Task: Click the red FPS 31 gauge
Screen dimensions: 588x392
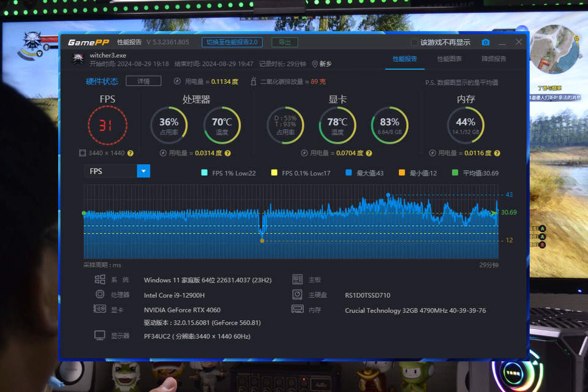Action: [107, 126]
